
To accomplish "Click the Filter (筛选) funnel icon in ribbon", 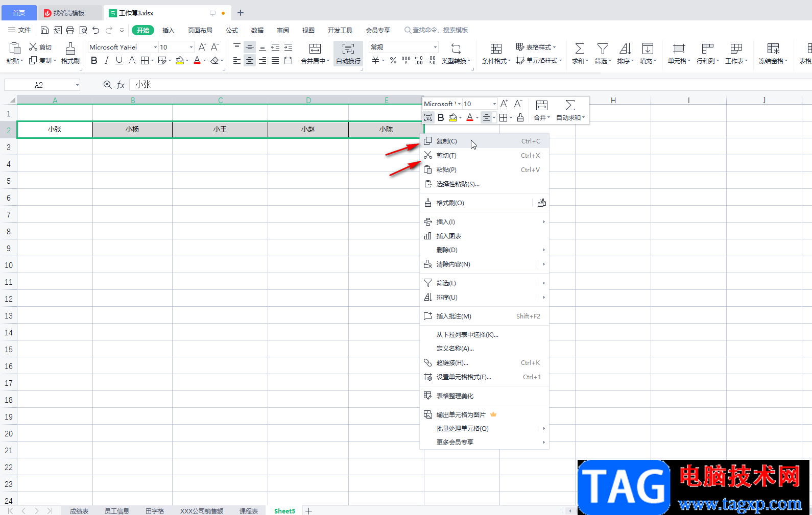I will (603, 48).
